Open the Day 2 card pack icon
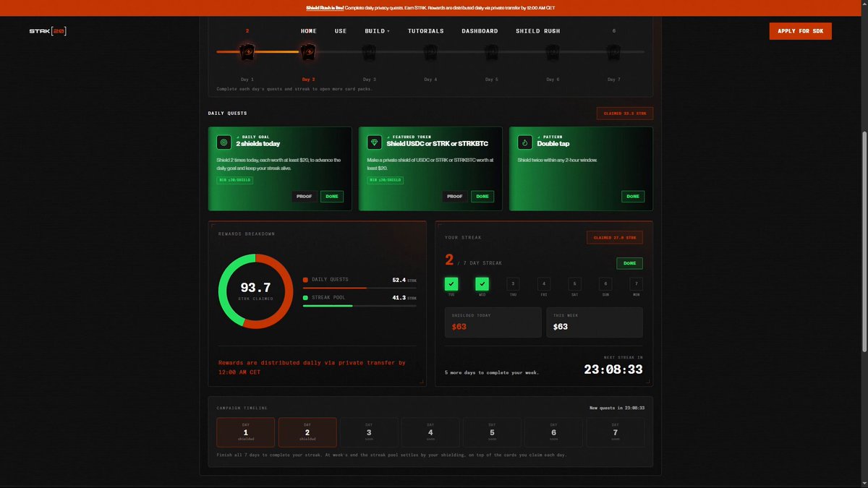This screenshot has width=868, height=488. pos(308,52)
